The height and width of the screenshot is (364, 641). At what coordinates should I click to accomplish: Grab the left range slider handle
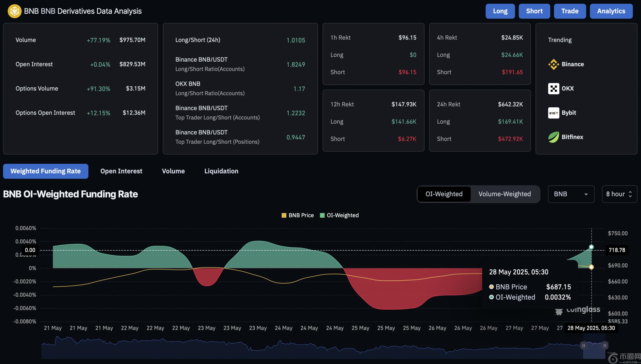[583, 346]
